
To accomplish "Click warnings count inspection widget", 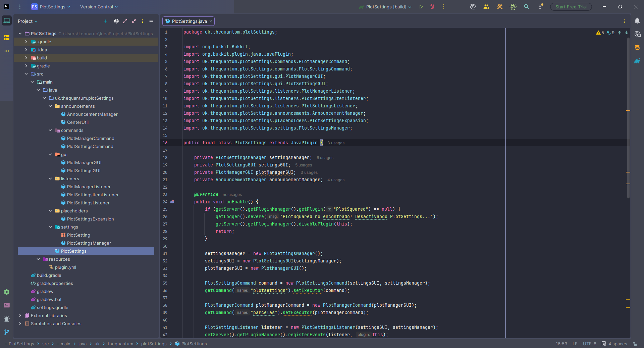I will tap(600, 33).
